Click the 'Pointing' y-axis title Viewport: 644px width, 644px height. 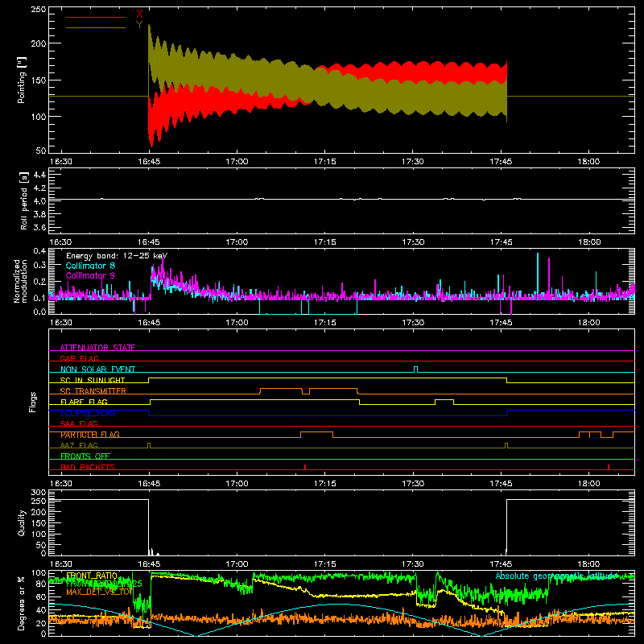[22, 80]
